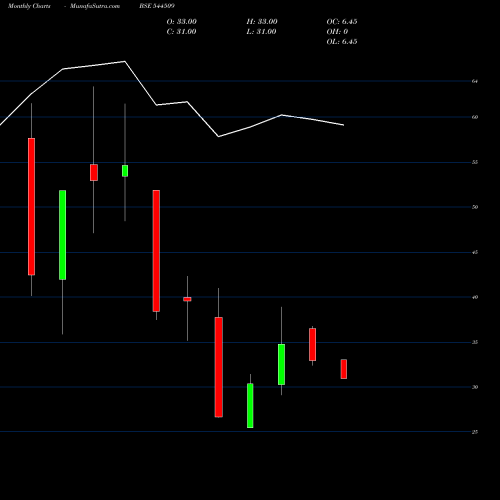Select the small red candle body just below 55
Image resolution: width=500 pixels, height=500 pixels.
(94, 173)
